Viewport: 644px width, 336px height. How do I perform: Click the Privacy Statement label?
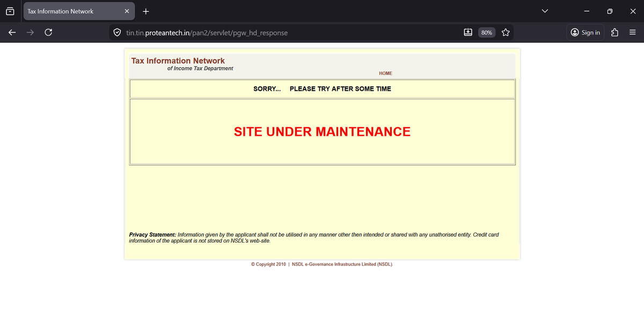152,235
